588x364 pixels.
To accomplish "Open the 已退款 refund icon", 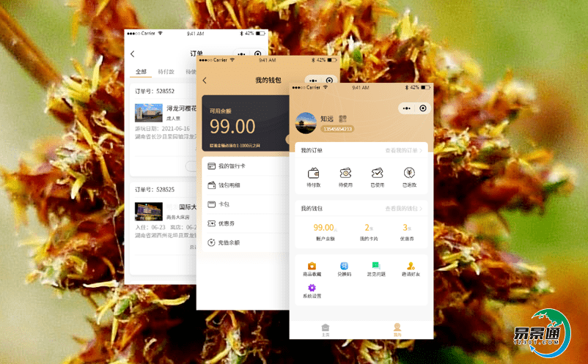I will click(409, 173).
